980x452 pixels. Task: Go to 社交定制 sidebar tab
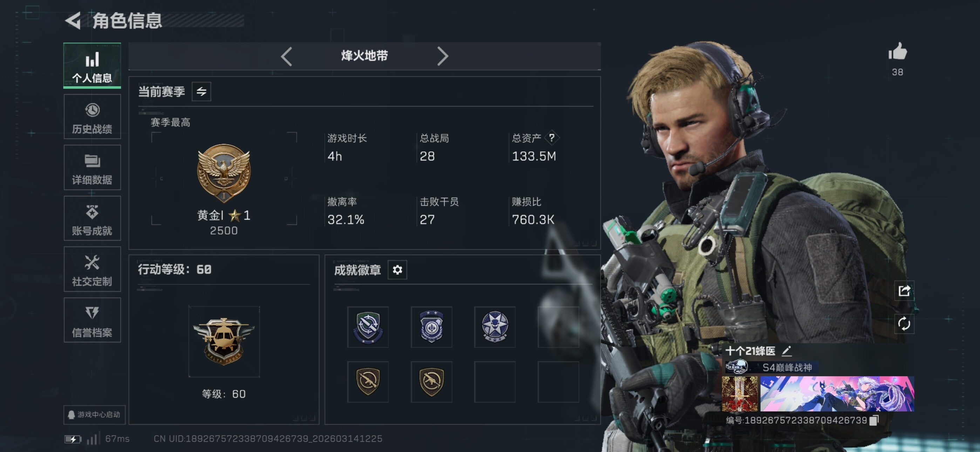pyautogui.click(x=92, y=269)
